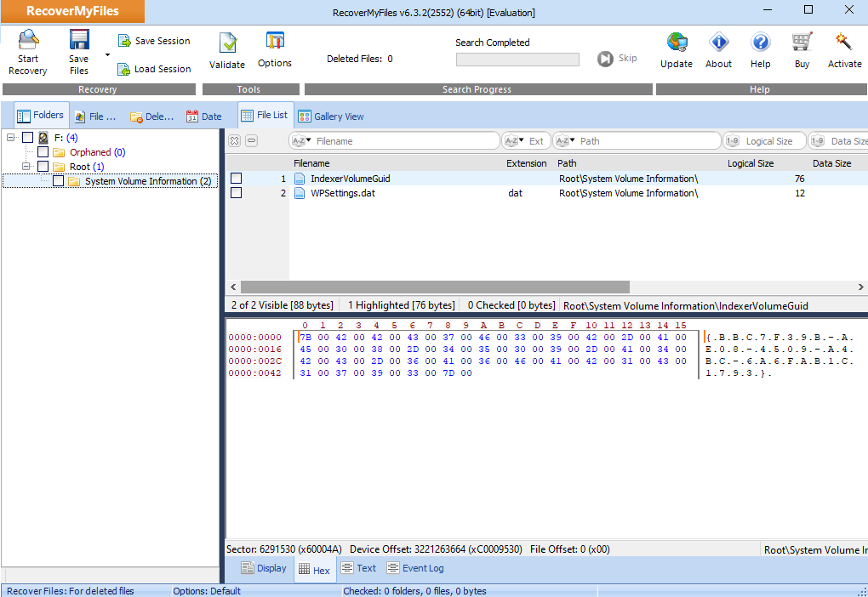Open the Gallery View tab

point(331,117)
